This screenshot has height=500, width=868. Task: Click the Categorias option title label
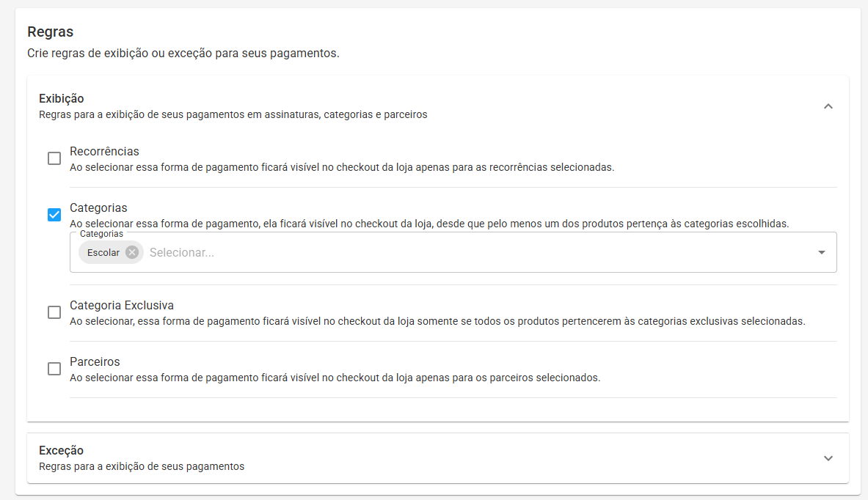(98, 207)
